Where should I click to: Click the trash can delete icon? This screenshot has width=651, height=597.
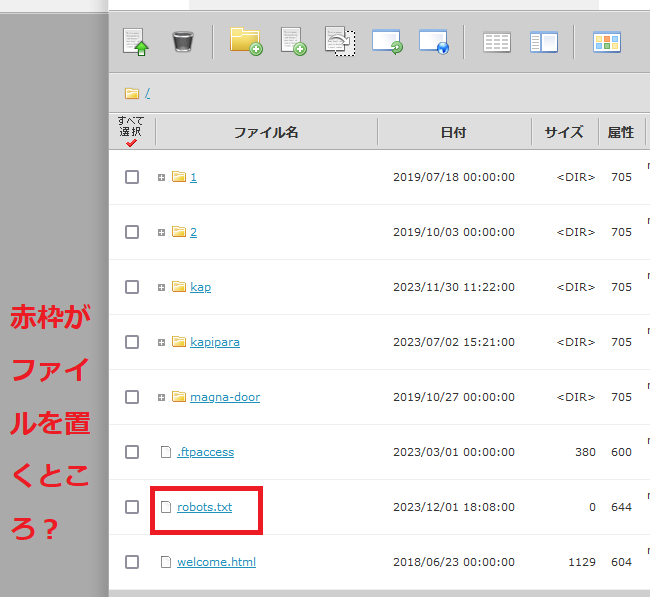click(x=182, y=41)
